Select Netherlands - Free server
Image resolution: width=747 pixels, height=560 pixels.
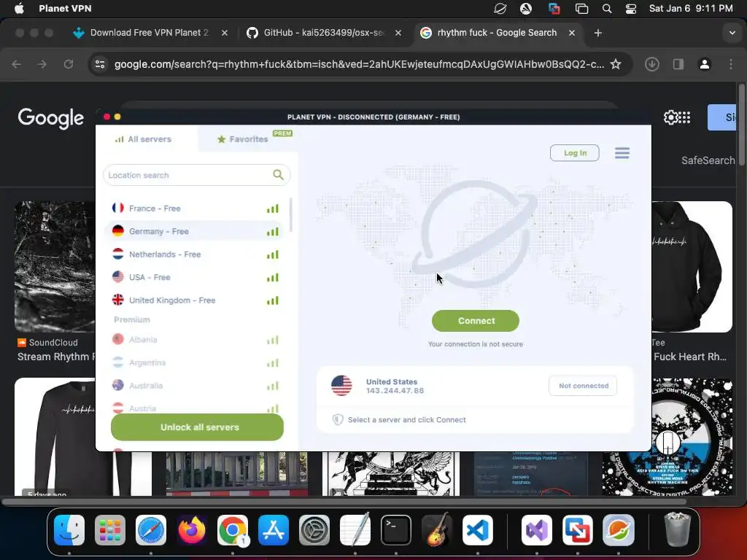coord(196,254)
